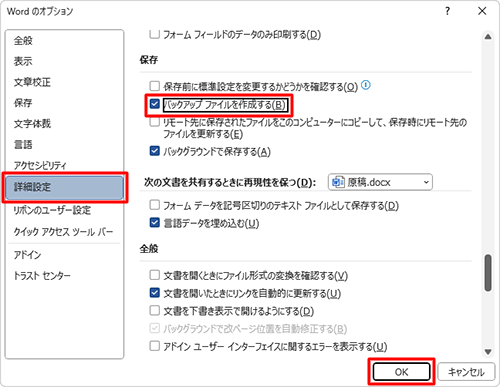500x387 pixels.
Task: Select クイック アクセス ツール バー category
Action: pyautogui.click(x=64, y=231)
